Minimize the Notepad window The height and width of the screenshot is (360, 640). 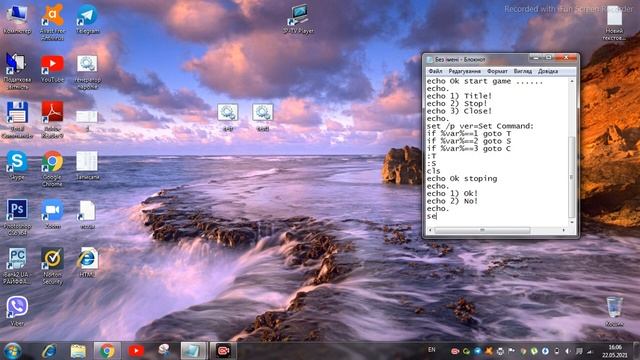click(537, 58)
